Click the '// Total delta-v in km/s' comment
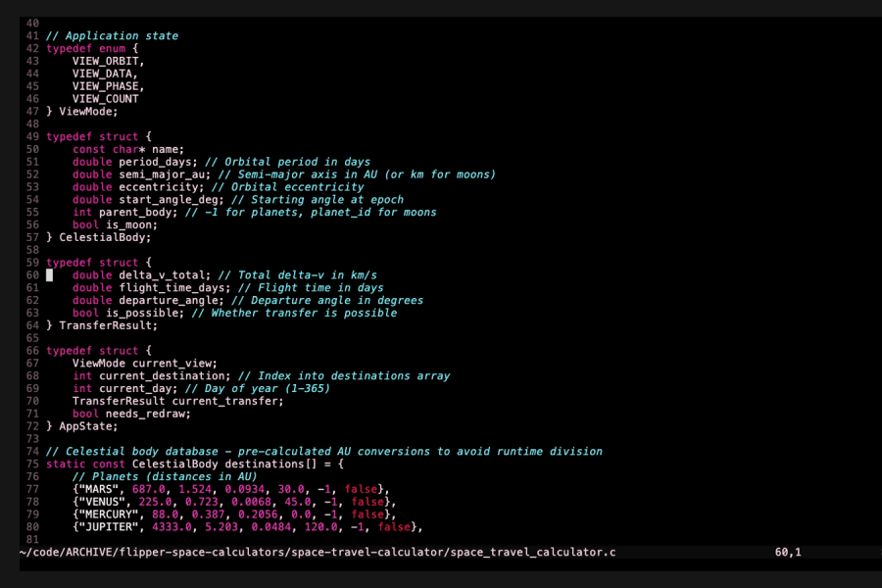The image size is (882, 588). tap(297, 275)
